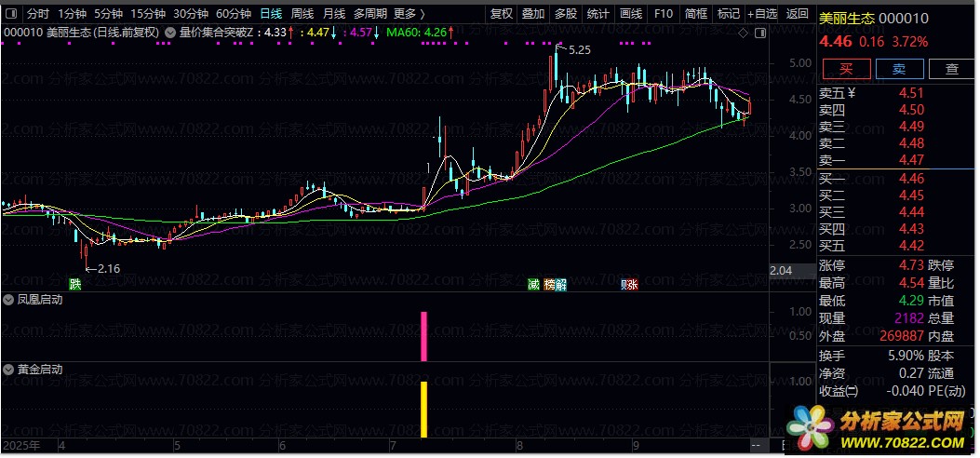The width and height of the screenshot is (980, 458).
Task: Open the 凤凰启动 indicator dropdown arrow
Action: click(8, 300)
